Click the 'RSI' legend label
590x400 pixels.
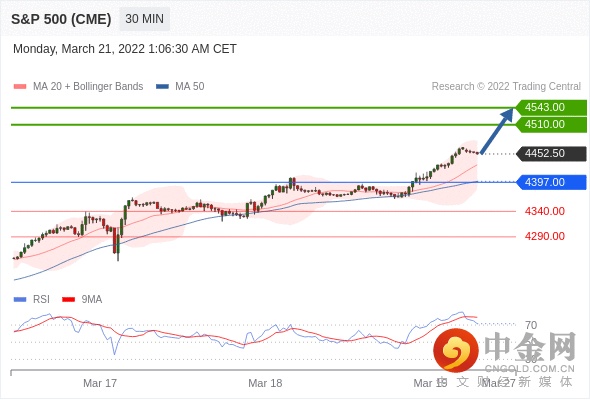pyautogui.click(x=41, y=300)
